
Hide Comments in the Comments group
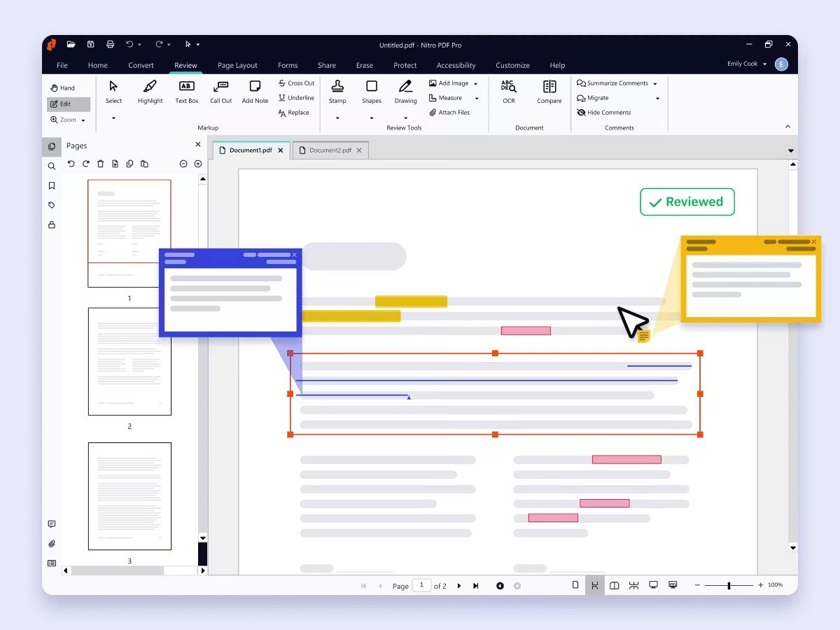(x=604, y=113)
